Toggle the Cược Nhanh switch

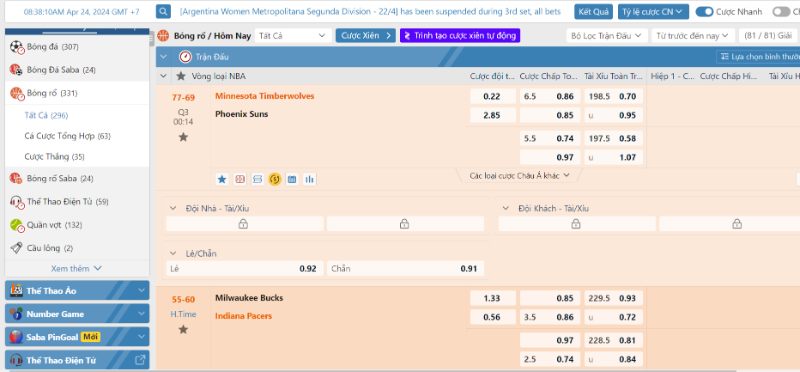704,12
